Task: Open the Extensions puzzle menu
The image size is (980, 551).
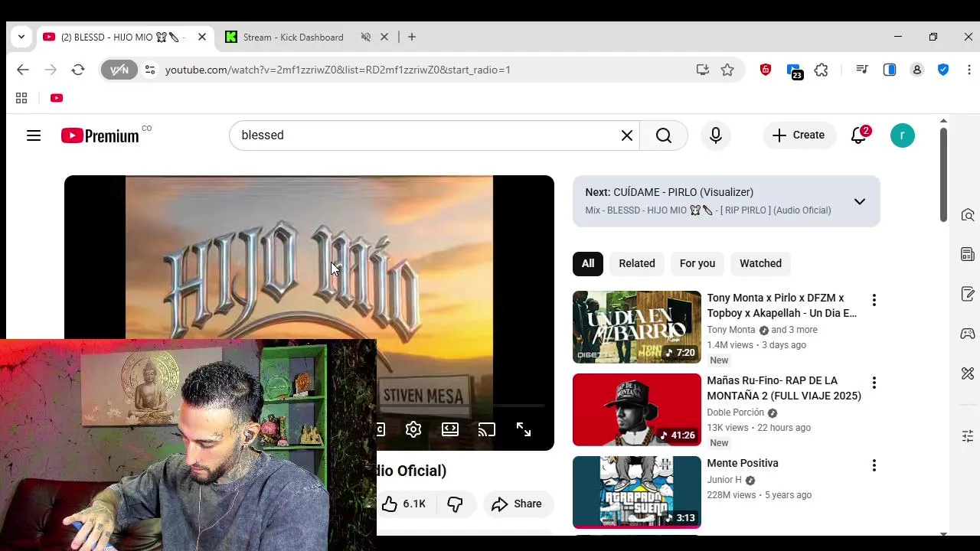Action: pos(822,70)
